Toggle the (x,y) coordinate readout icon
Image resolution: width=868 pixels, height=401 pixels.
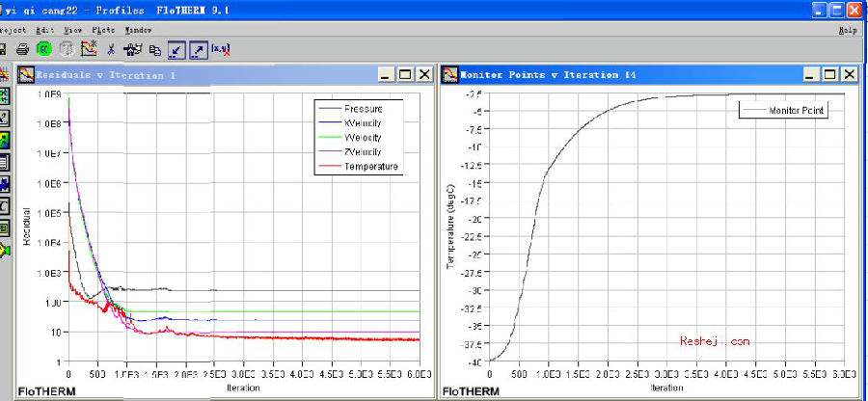click(221, 50)
